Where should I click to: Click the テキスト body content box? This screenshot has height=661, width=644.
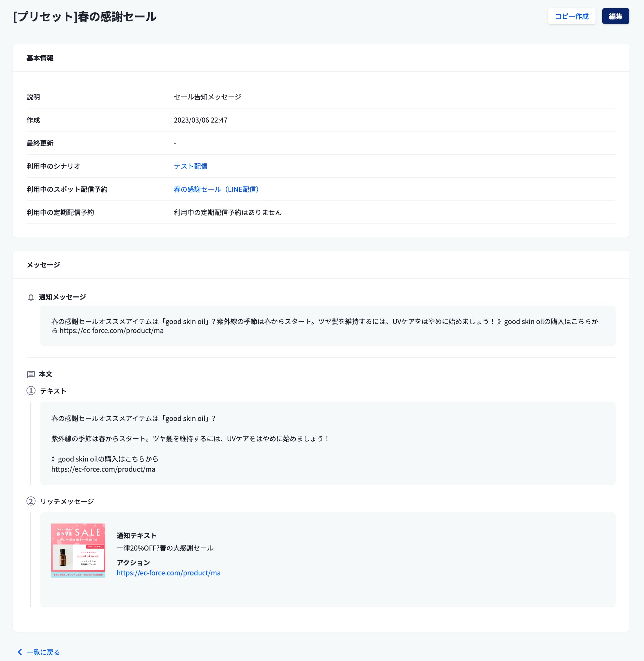point(327,443)
